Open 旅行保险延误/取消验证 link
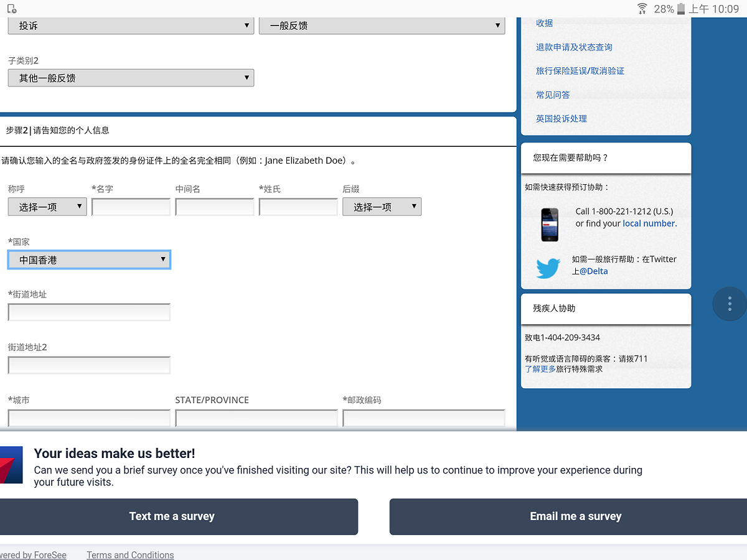This screenshot has height=560, width=747. coord(580,71)
